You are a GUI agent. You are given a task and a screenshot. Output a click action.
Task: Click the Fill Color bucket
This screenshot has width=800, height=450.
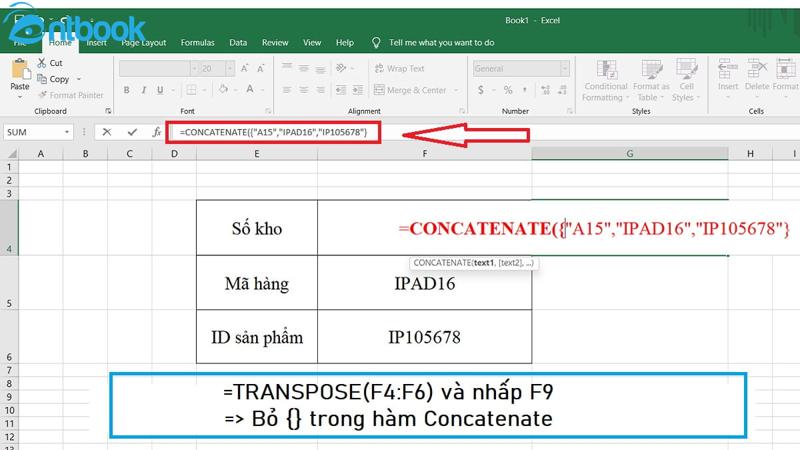pos(223,90)
